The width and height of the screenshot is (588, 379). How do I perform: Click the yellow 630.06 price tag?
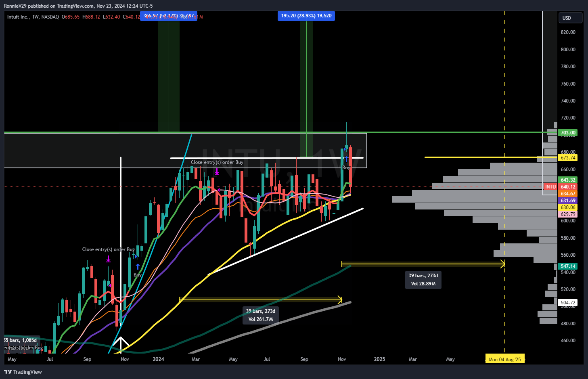[567, 207]
